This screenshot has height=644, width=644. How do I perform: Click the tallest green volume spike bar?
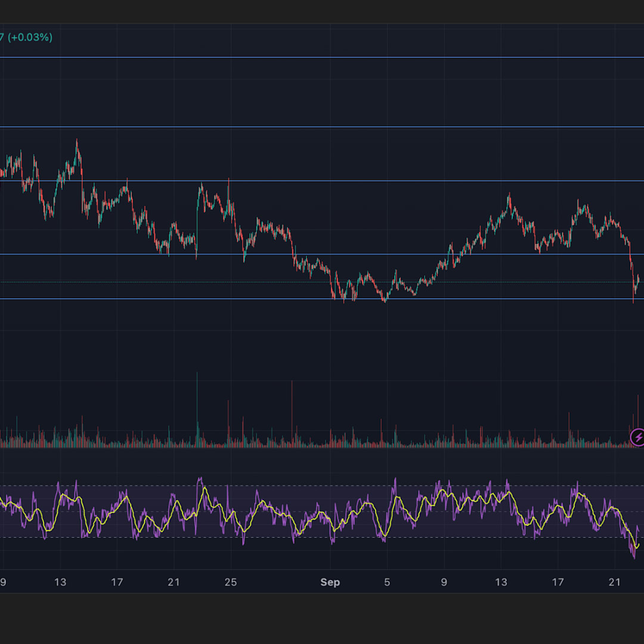pyautogui.click(x=197, y=410)
